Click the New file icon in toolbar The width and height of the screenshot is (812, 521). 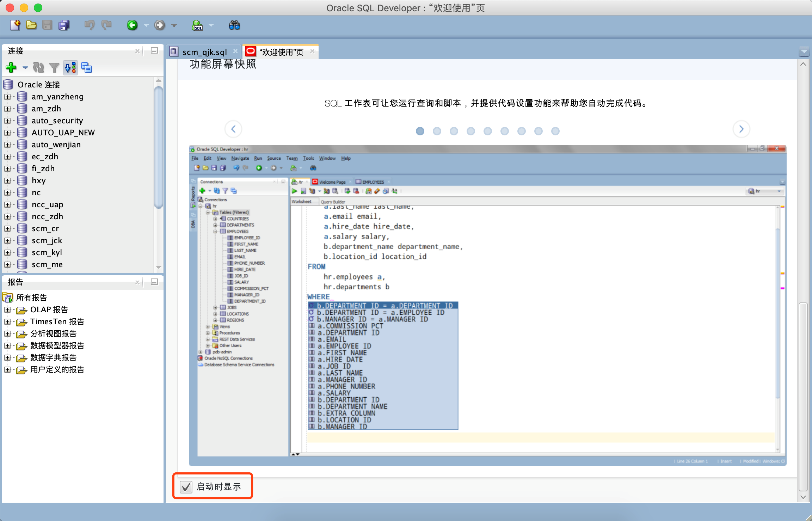15,25
